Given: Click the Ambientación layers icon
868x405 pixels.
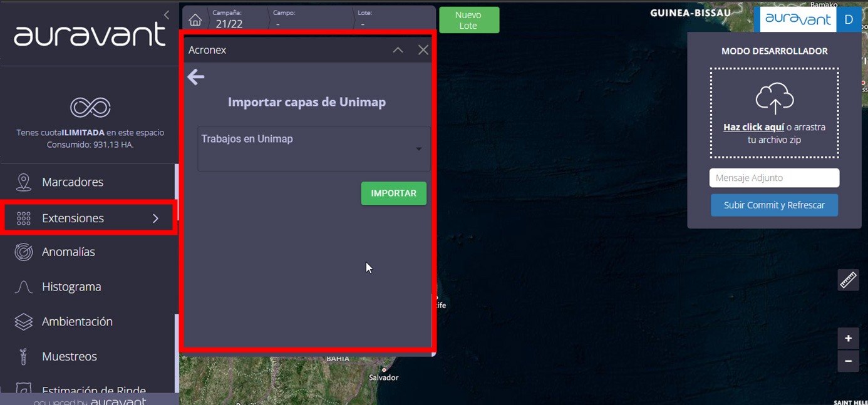Looking at the screenshot, I should [24, 322].
